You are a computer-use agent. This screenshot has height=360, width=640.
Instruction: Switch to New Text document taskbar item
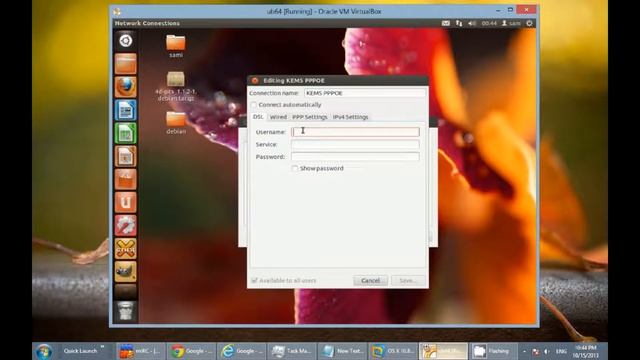click(342, 351)
